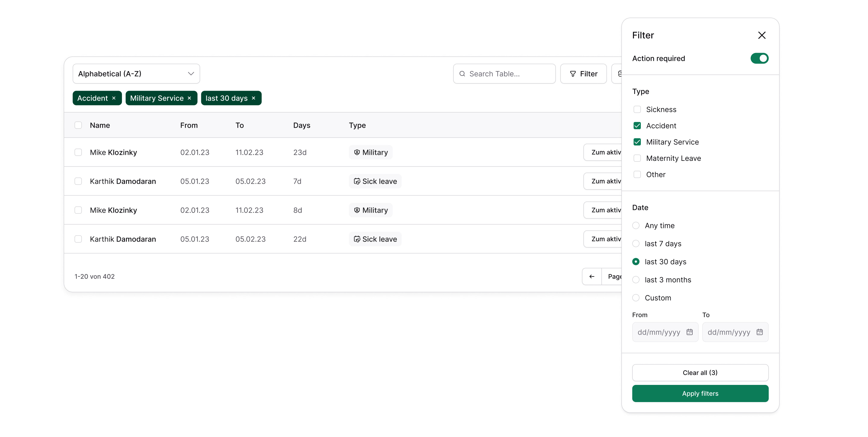
Task: Click Zum aktiv button in 22d row
Action: 603,239
